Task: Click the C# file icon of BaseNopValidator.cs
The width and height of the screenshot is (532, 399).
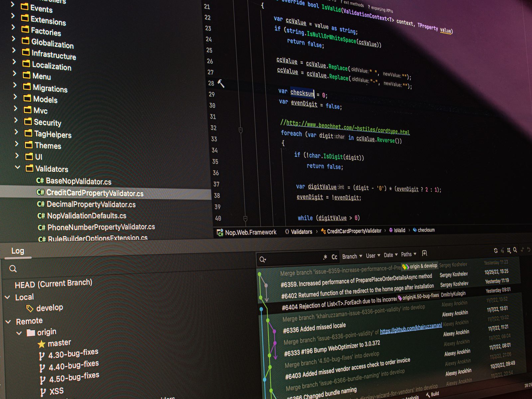Action: pyautogui.click(x=40, y=181)
